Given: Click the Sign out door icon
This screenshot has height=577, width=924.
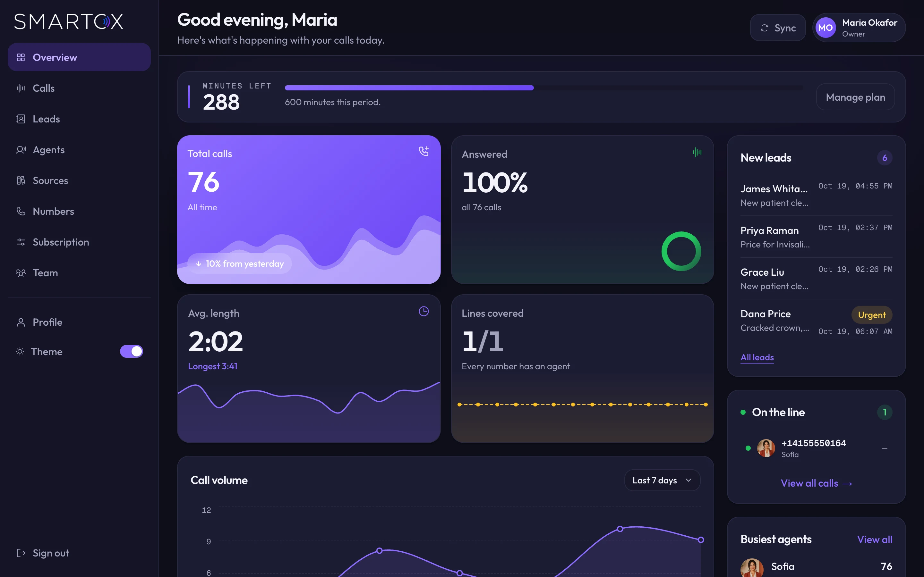Looking at the screenshot, I should [x=21, y=553].
